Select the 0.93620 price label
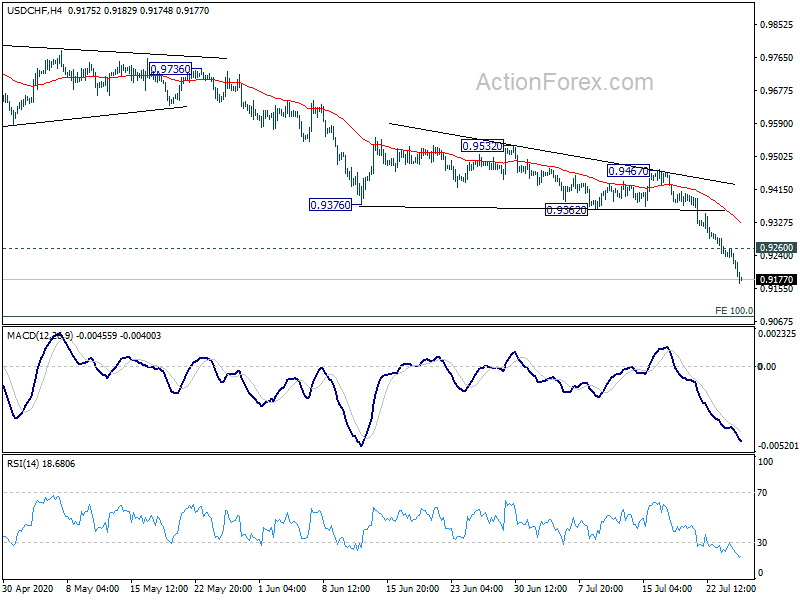The width and height of the screenshot is (800, 600). click(x=566, y=210)
